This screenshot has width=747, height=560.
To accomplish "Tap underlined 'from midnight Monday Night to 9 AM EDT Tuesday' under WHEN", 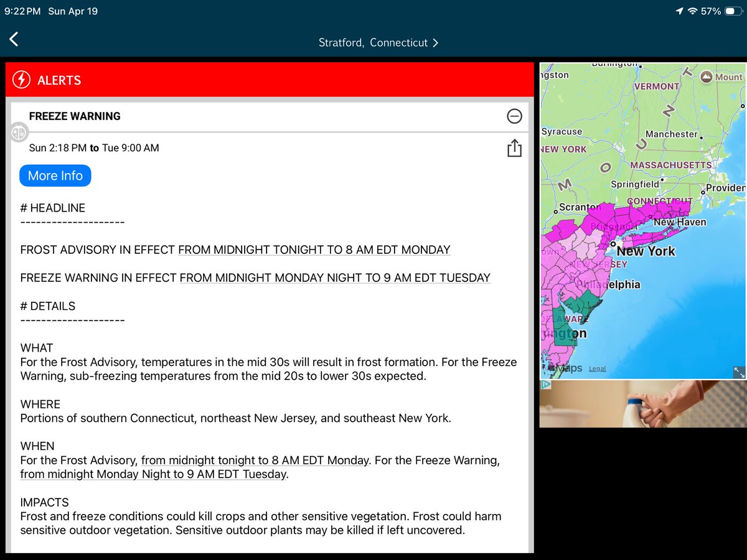I will point(154,474).
